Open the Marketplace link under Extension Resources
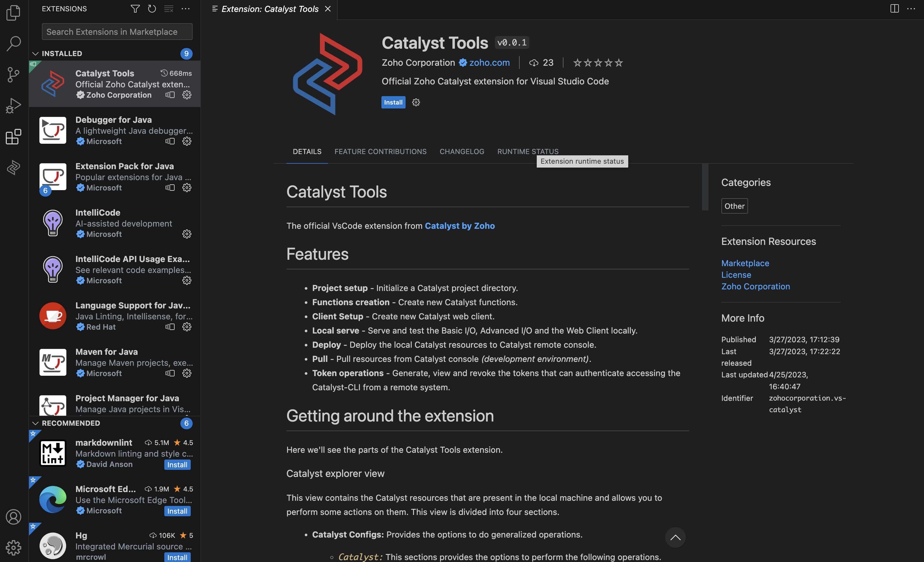 [745, 263]
